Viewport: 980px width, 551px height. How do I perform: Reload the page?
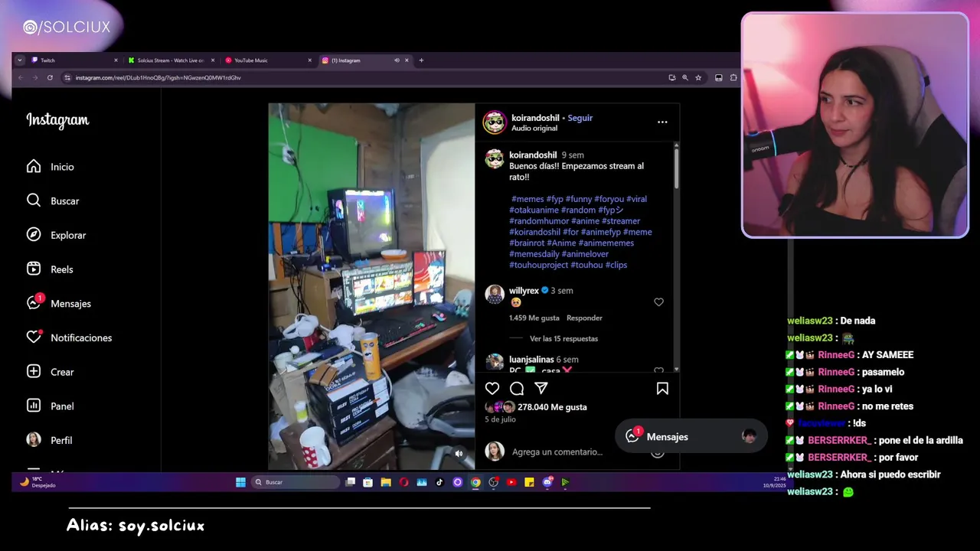click(50, 77)
